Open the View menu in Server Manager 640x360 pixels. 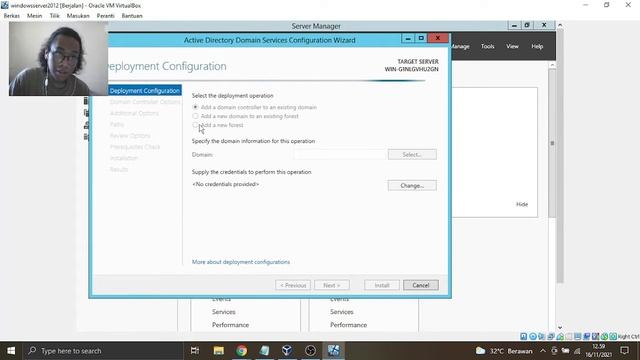click(512, 46)
